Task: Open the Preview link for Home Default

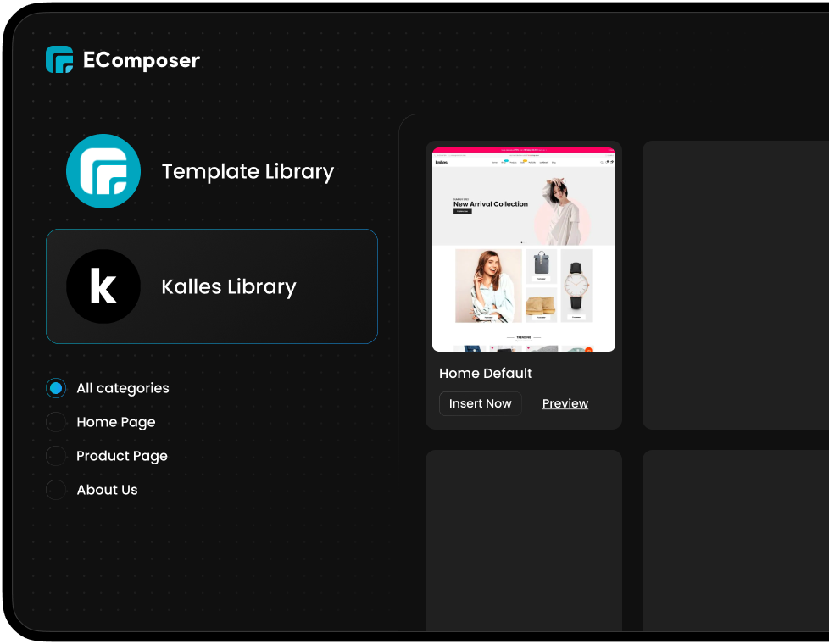Action: point(565,403)
